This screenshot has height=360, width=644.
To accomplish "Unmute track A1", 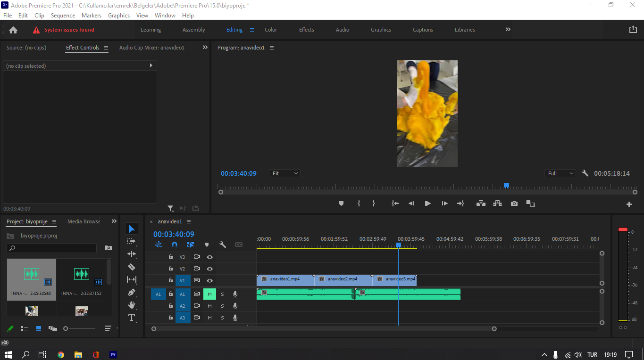I will [x=209, y=294].
